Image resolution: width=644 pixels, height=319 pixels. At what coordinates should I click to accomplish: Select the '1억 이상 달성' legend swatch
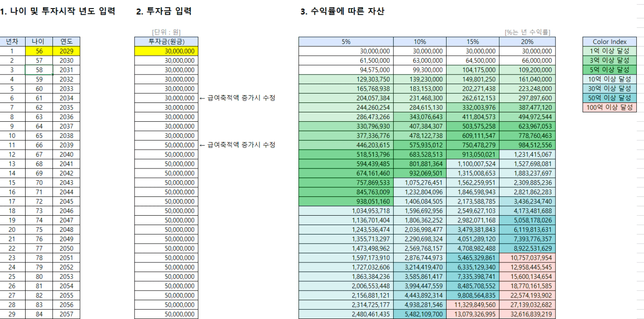click(609, 51)
